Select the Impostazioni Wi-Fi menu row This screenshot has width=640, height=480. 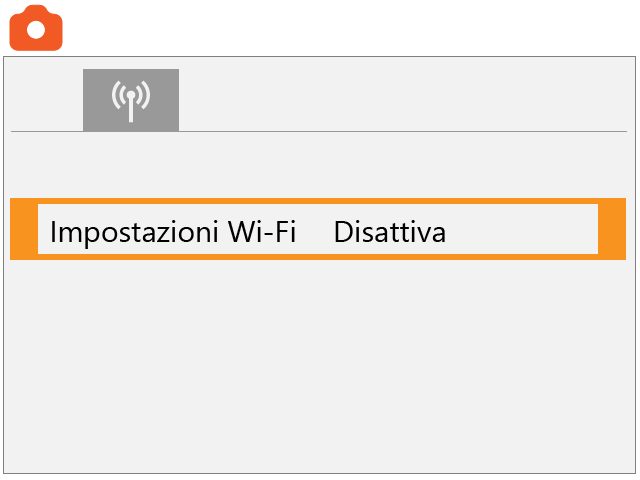pos(318,230)
